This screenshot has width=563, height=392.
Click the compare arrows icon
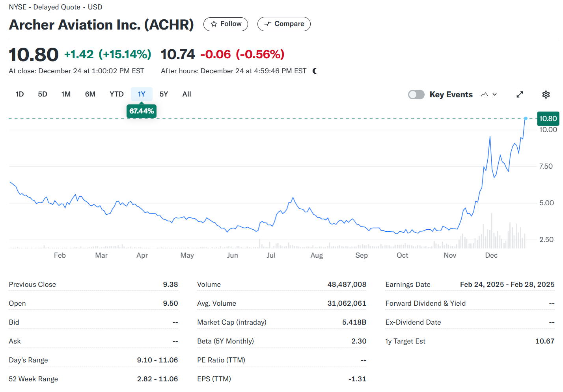click(x=268, y=24)
